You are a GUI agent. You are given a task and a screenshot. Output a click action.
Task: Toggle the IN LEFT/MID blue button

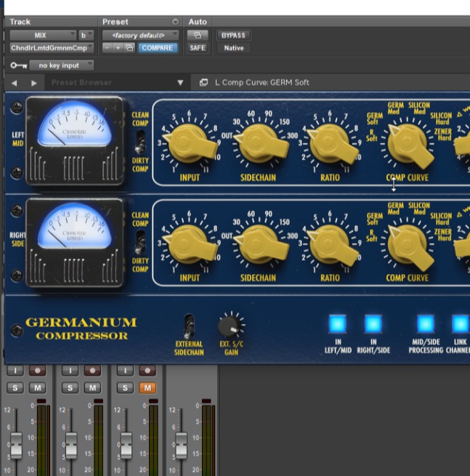coord(337,324)
